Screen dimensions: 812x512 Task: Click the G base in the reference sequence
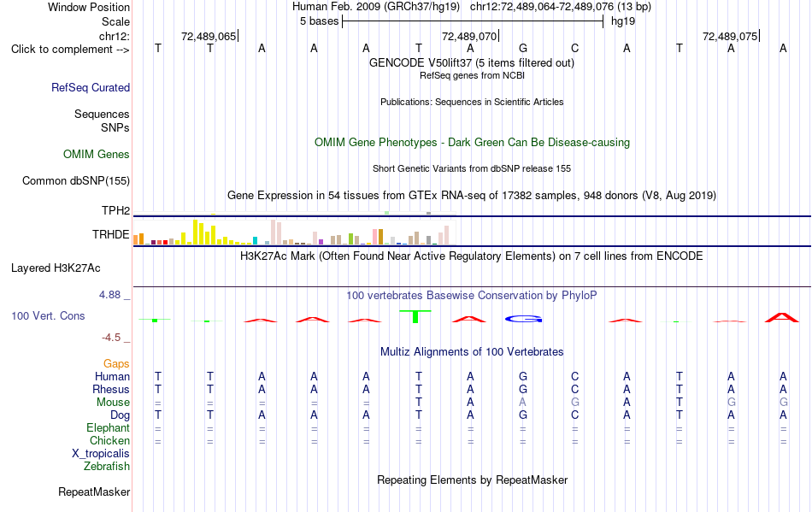[x=523, y=49]
